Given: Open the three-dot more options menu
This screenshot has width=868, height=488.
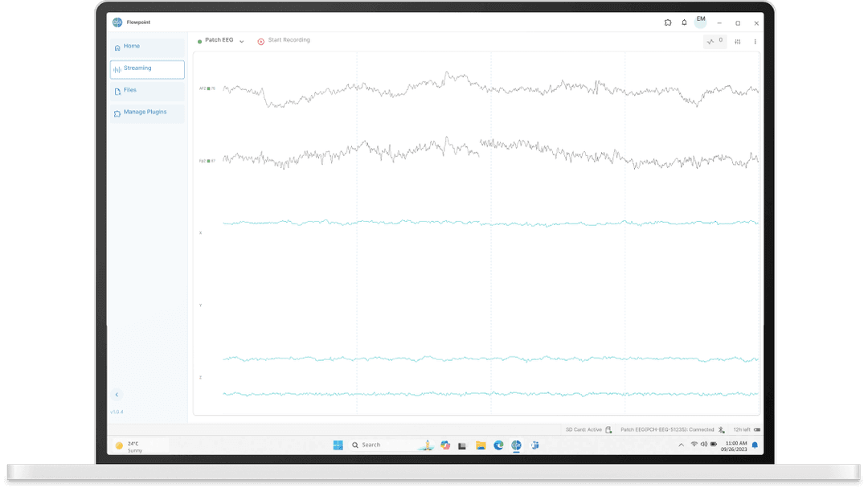Looking at the screenshot, I should coord(755,42).
